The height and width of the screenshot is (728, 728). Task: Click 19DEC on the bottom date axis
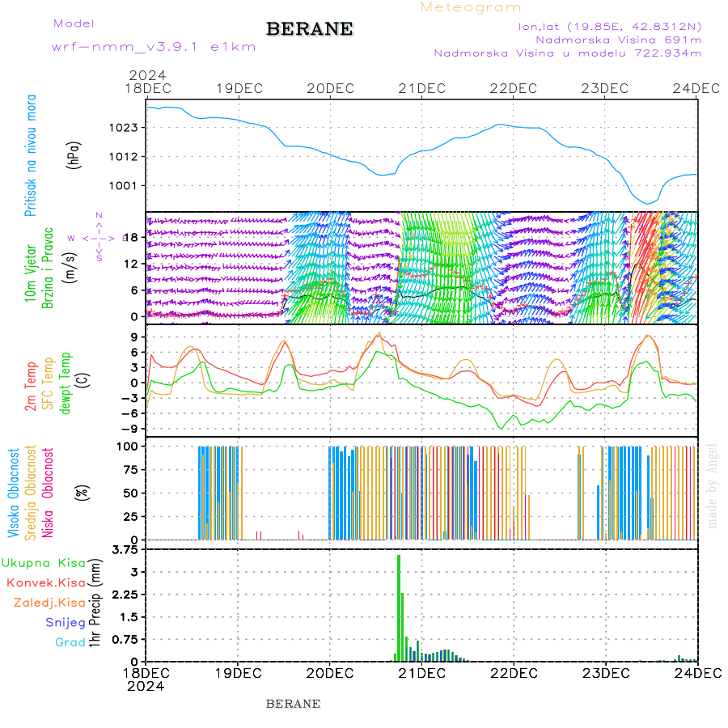(238, 673)
